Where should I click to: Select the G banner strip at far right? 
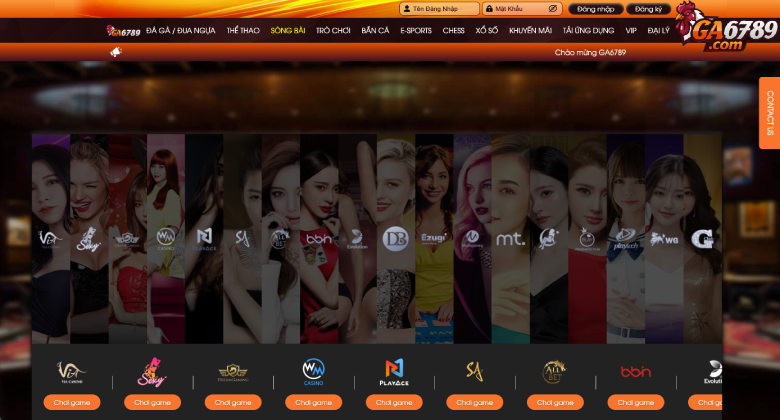(x=702, y=239)
